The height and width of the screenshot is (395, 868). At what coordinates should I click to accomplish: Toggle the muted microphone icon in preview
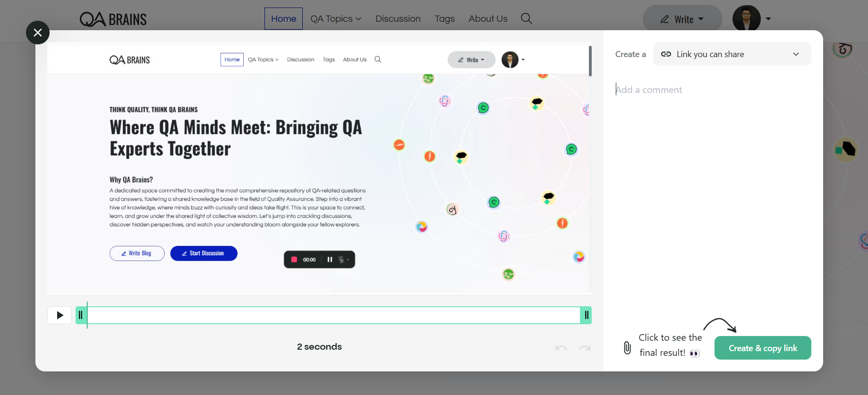(341, 260)
